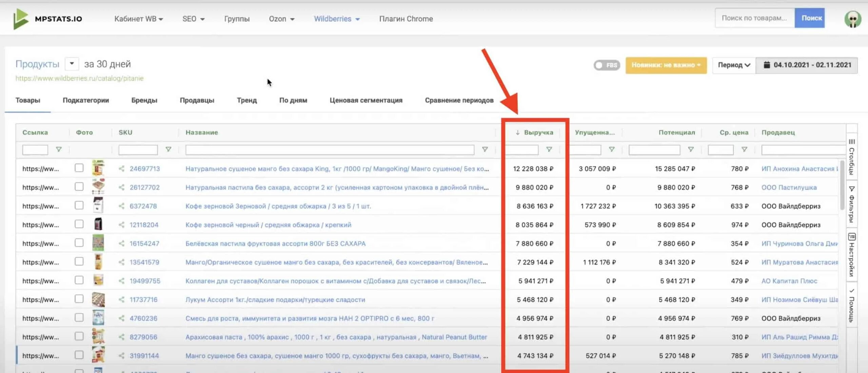Click the Поиск по товарам search field
This screenshot has width=868, height=373.
(x=754, y=18)
